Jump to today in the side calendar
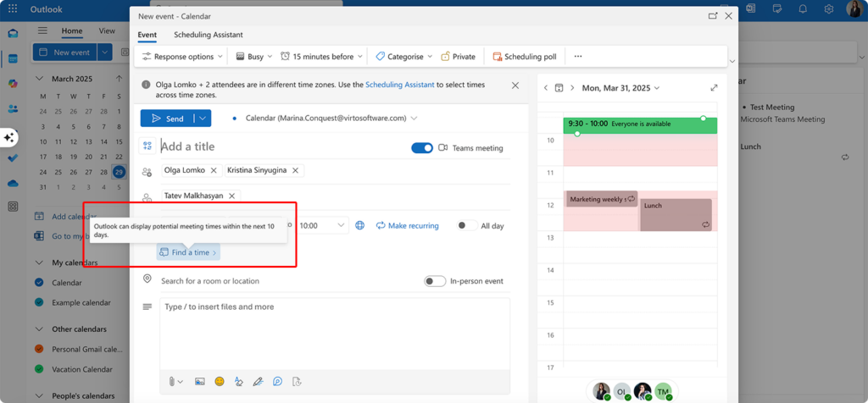Screen dimensions: 868x403 click(559, 88)
